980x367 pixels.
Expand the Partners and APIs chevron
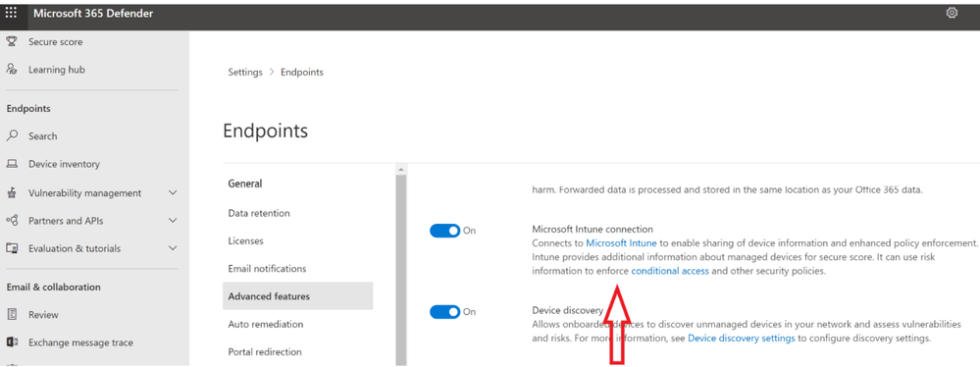coord(173,221)
